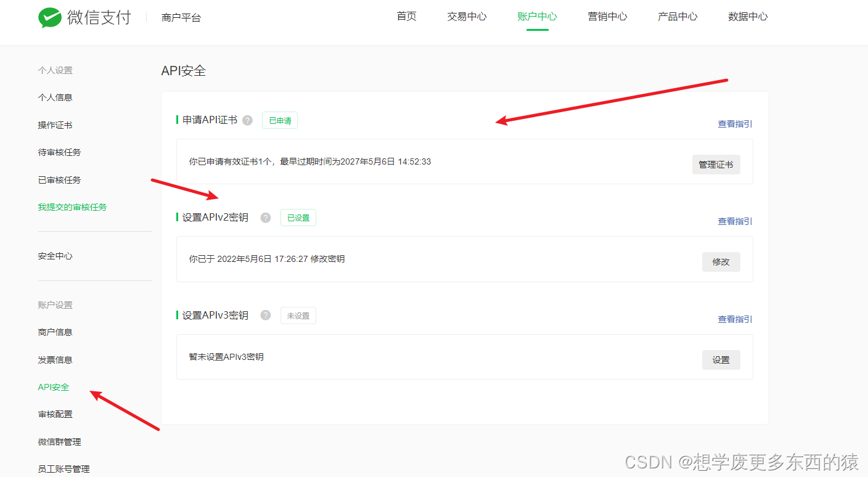Viewport: 868px width, 477px height.
Task: Click 修改 to change the APIv2 key
Action: 721,261
